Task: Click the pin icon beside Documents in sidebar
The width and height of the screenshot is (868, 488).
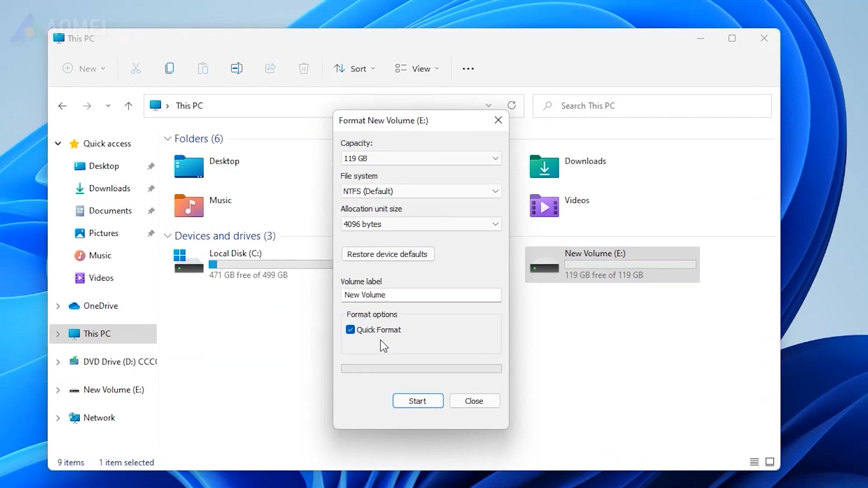Action: point(151,211)
